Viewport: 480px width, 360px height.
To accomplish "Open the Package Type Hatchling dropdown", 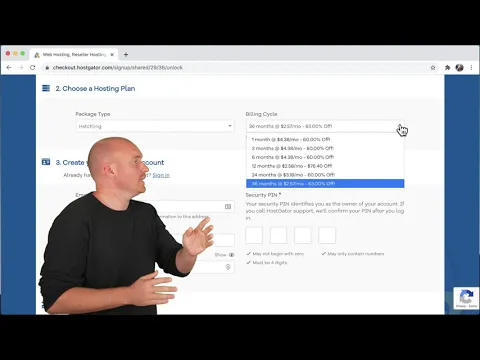I will tap(155, 126).
